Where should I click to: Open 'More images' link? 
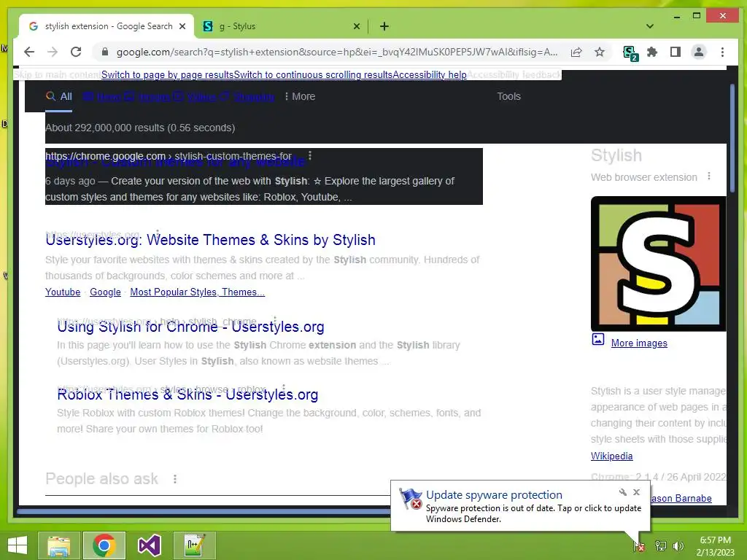click(639, 343)
